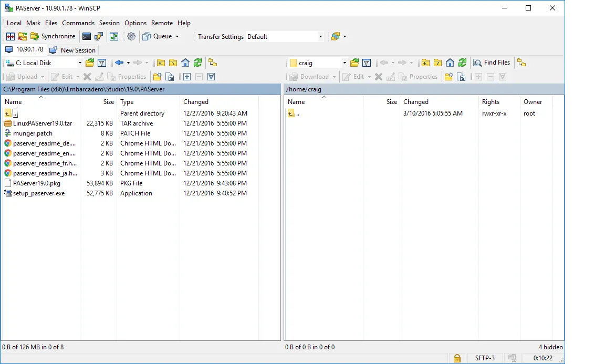Viewport: 605px width, 364px height.
Task: Click the Download button
Action: (x=309, y=77)
